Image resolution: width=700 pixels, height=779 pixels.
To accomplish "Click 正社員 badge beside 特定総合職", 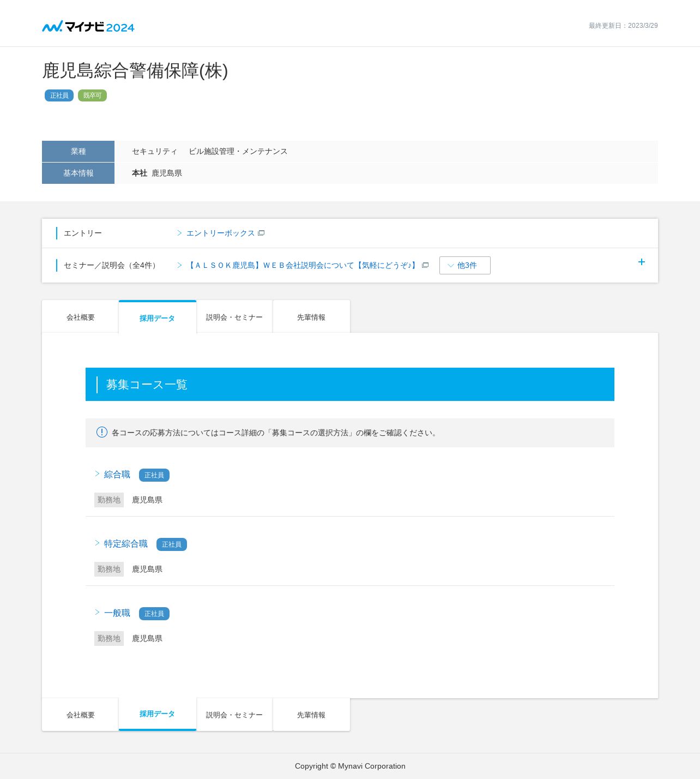I will (x=172, y=544).
